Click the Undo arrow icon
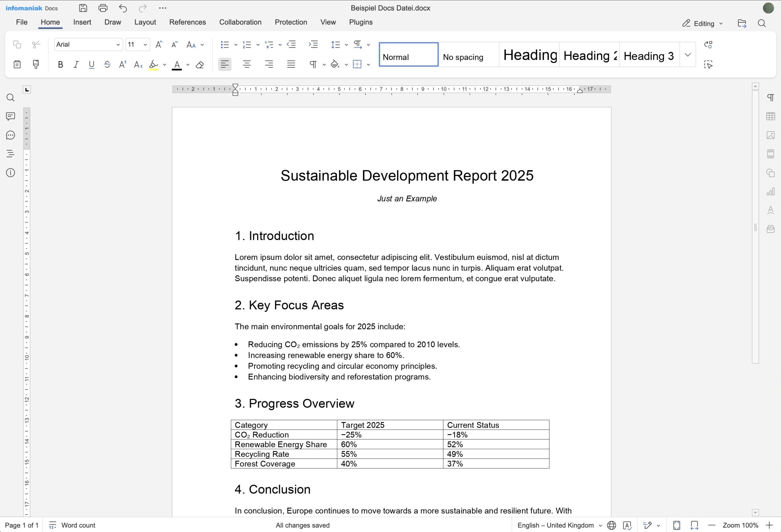The width and height of the screenshot is (781, 532). pyautogui.click(x=123, y=8)
